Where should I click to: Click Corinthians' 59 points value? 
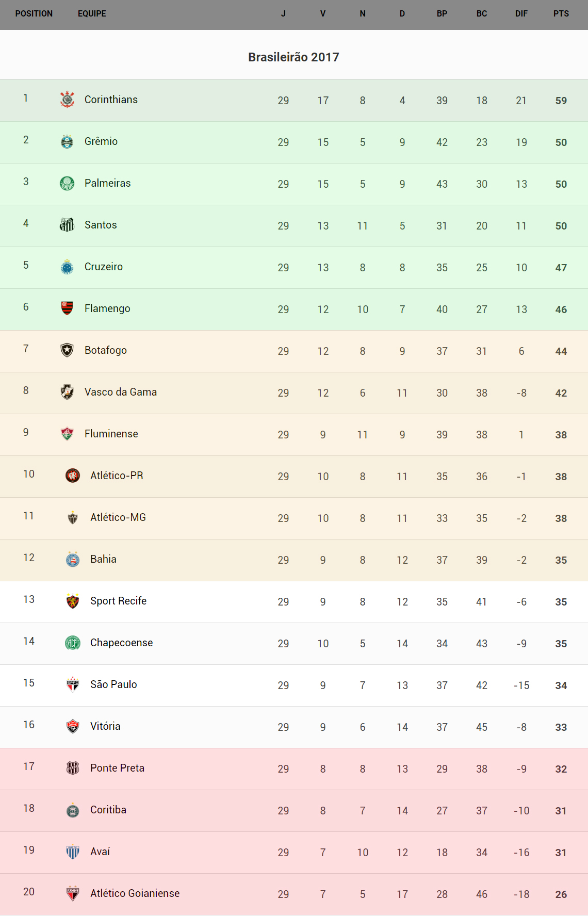(561, 101)
